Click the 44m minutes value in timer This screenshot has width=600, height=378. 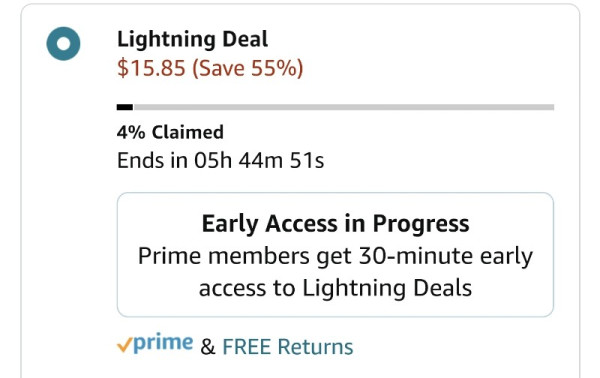click(261, 160)
